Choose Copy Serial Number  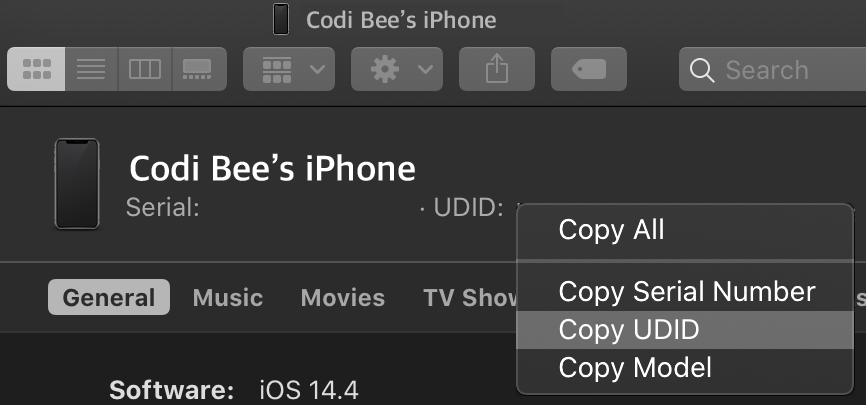click(x=687, y=292)
